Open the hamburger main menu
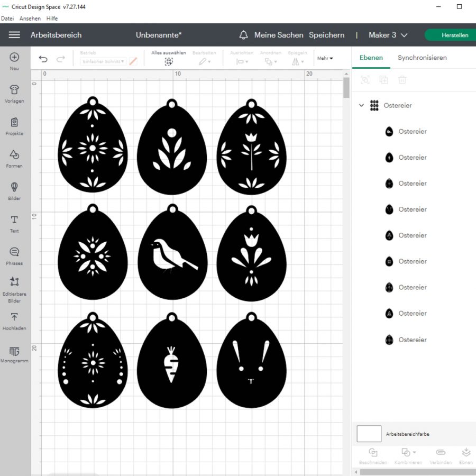This screenshot has height=476, width=476. (x=14, y=35)
